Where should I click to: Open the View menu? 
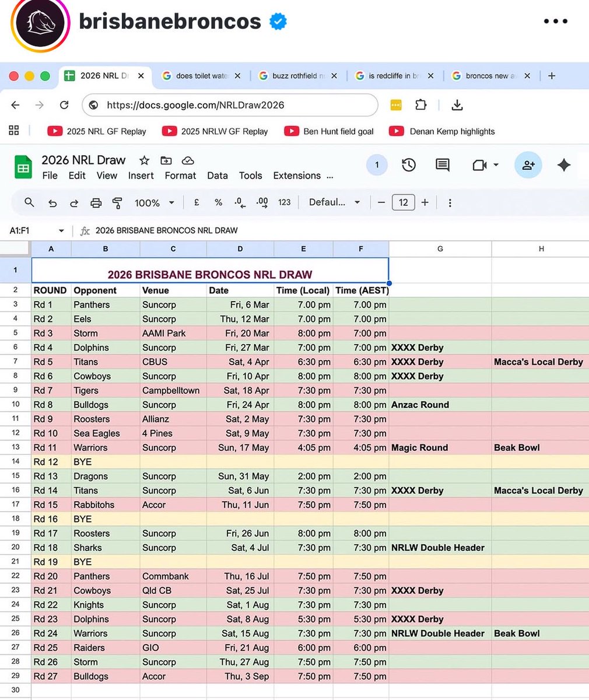107,176
